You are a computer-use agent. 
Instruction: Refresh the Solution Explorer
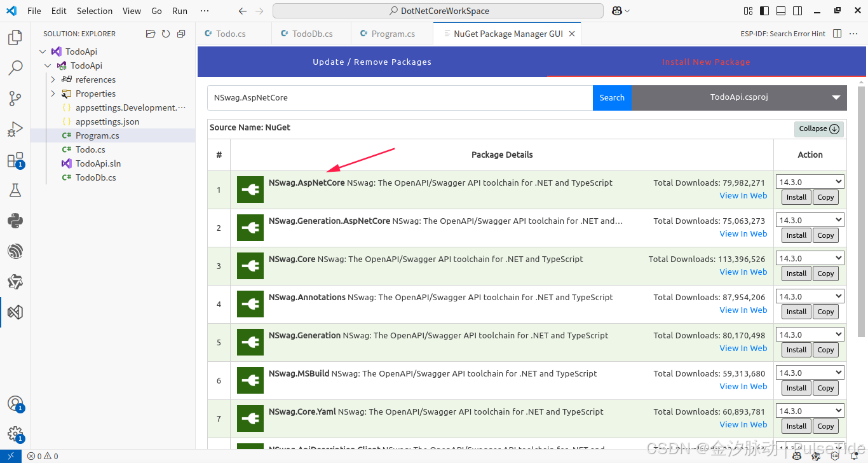coord(166,34)
